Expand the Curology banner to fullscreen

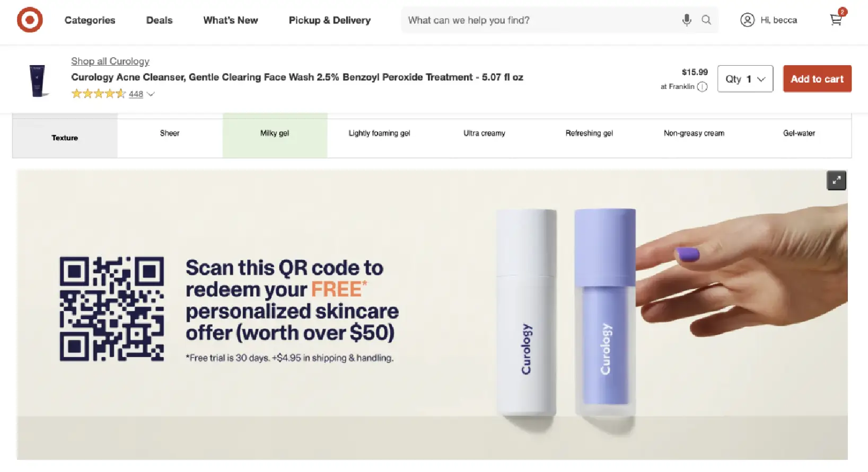point(836,181)
